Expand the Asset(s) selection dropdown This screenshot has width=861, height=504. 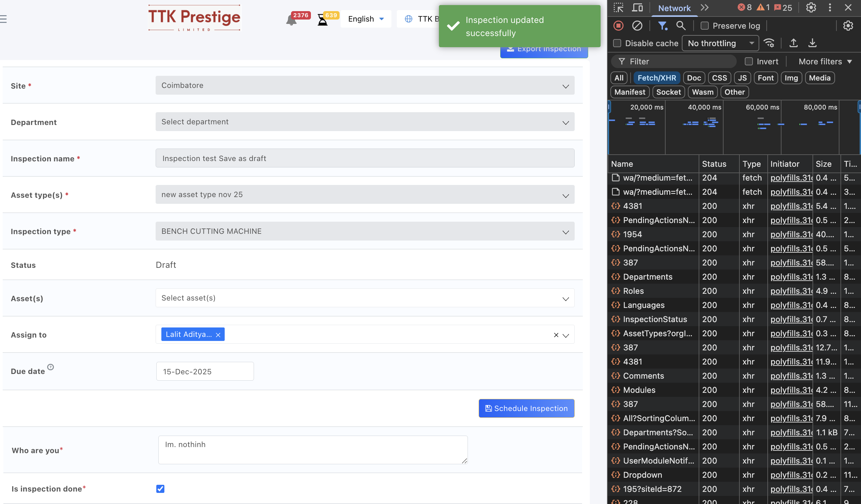[x=364, y=298]
